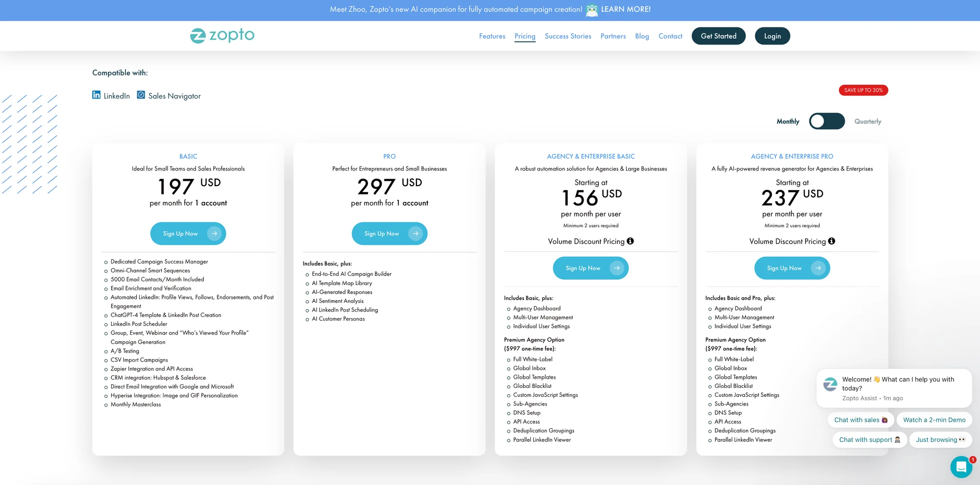Click the Sales Navigator compass icon
Screen dimensions: 980x485
click(141, 95)
